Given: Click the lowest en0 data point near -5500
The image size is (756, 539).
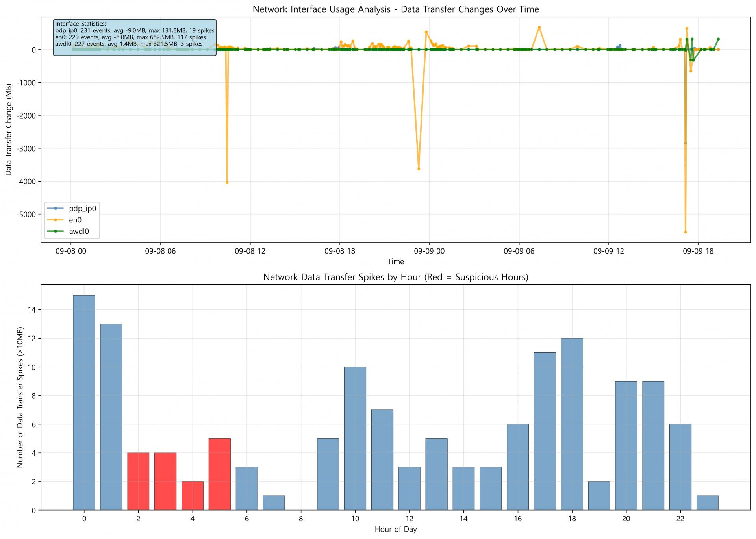Looking at the screenshot, I should 686,232.
